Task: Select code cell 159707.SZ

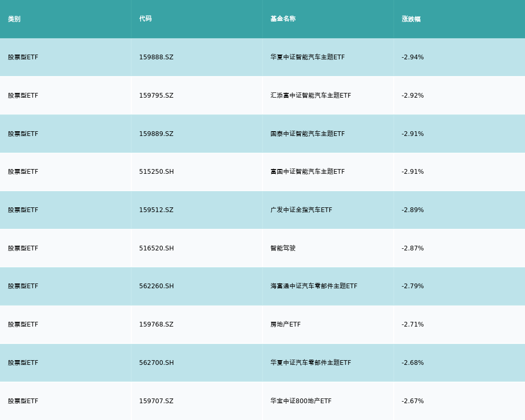Action: tap(156, 401)
